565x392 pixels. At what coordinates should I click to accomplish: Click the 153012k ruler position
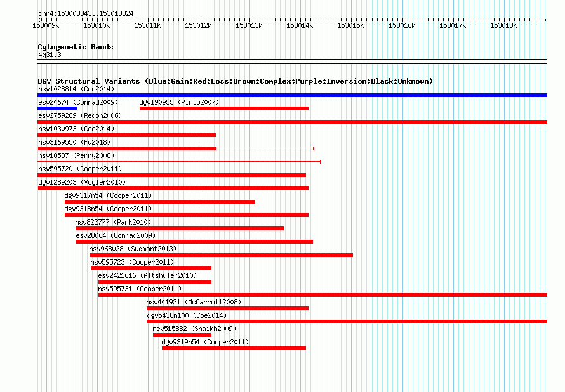[198, 25]
